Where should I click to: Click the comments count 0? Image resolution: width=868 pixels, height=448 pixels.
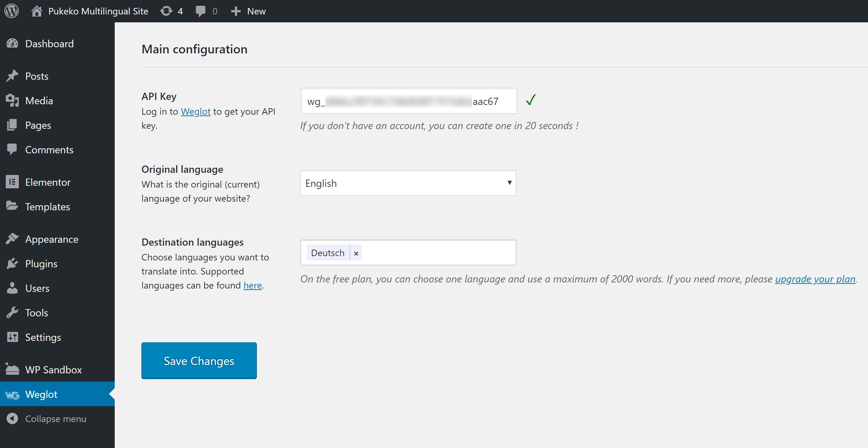click(215, 11)
